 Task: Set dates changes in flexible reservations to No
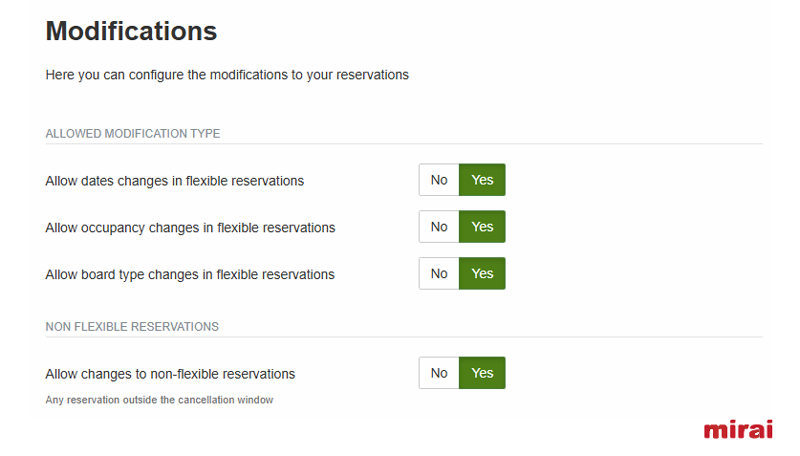(439, 180)
